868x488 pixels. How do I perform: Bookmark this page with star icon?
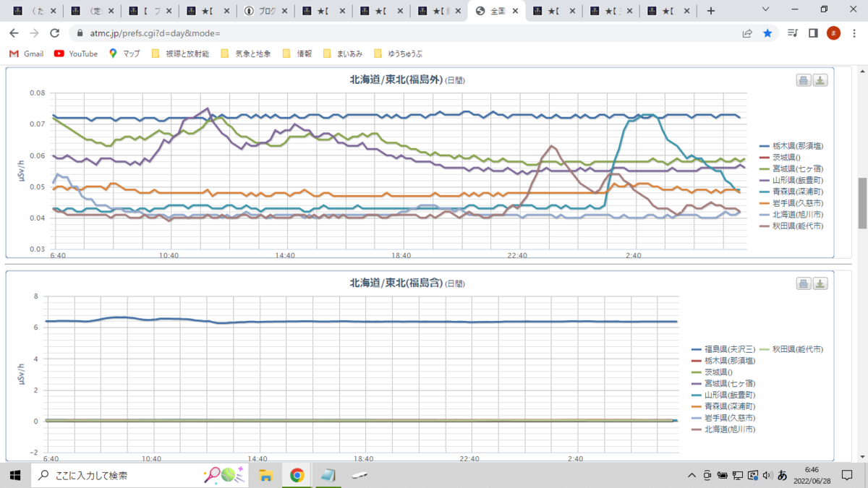pos(767,33)
